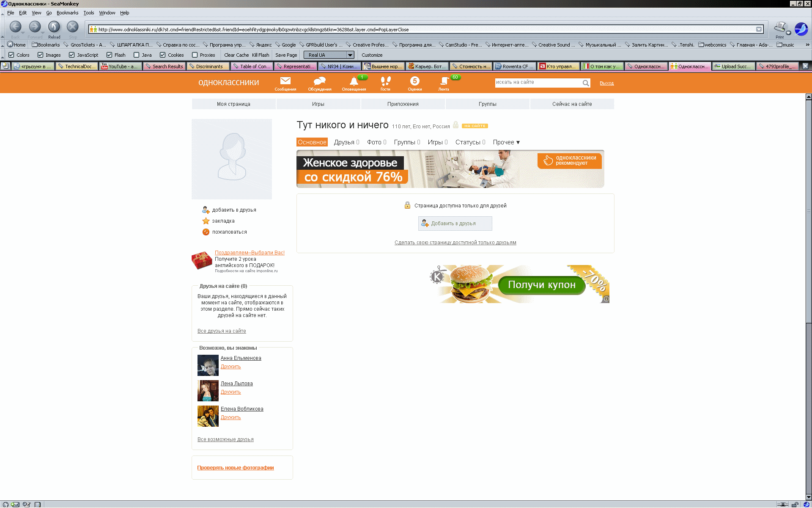Click the search magnifier icon

586,83
